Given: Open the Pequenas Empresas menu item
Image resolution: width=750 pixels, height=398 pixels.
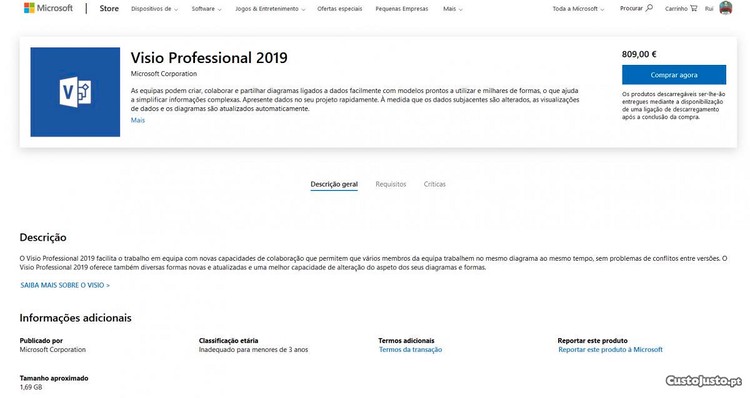Looking at the screenshot, I should (x=402, y=9).
